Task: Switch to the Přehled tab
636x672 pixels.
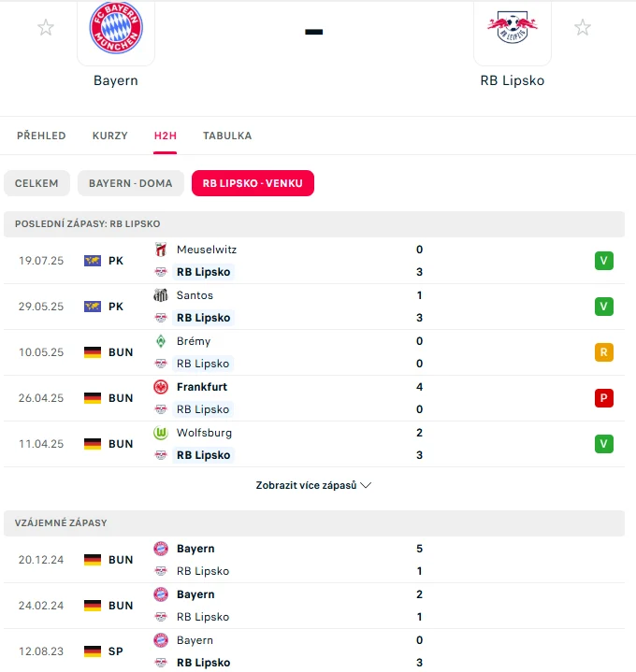Action: click(x=41, y=136)
